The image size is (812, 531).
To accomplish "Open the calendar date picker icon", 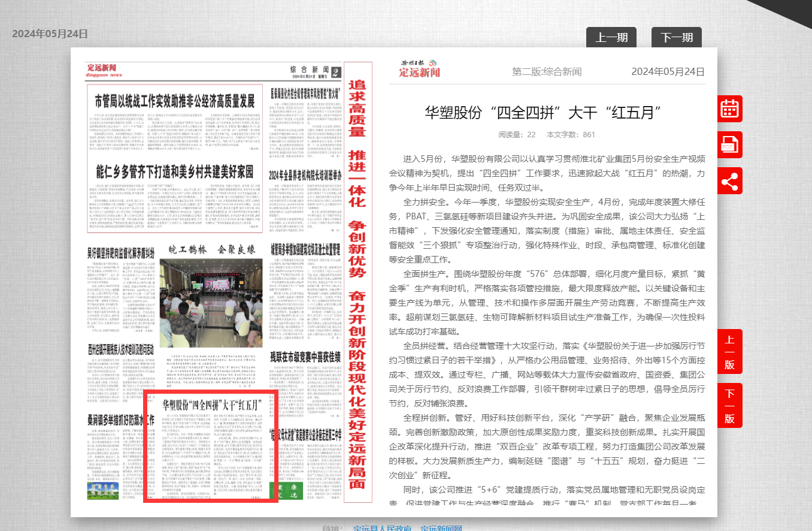I will click(x=729, y=108).
